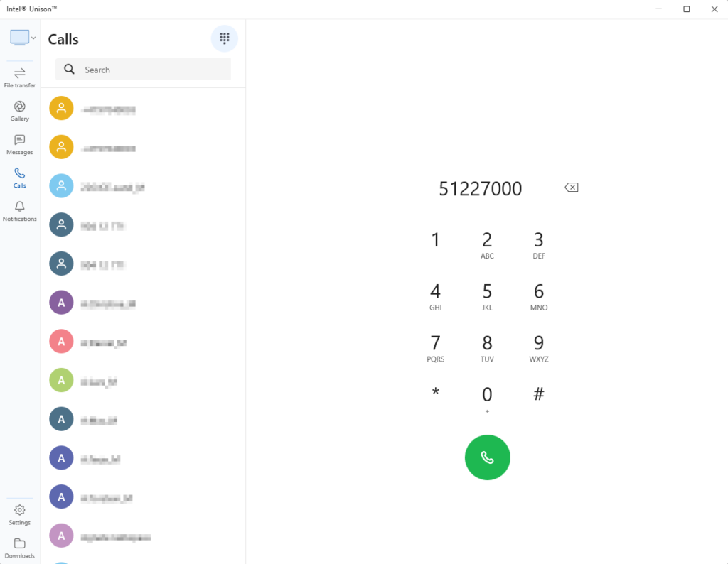Go to Messages section

20,144
